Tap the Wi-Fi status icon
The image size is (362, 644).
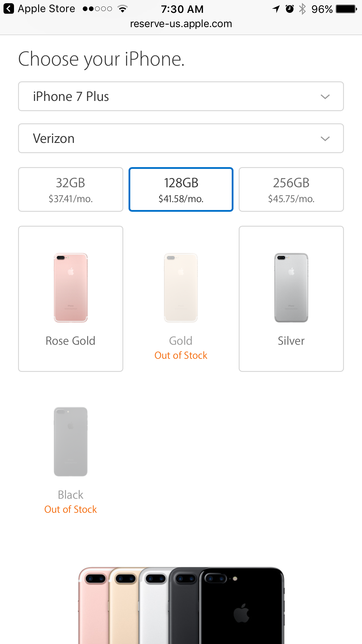pos(123,9)
